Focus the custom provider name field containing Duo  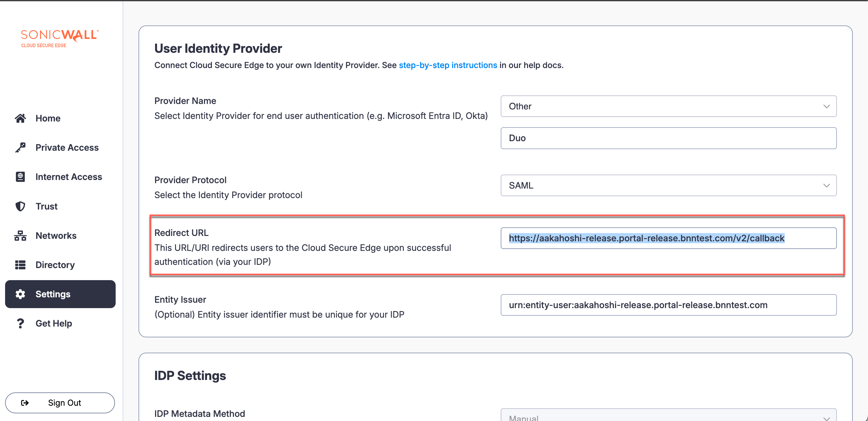[x=668, y=138]
